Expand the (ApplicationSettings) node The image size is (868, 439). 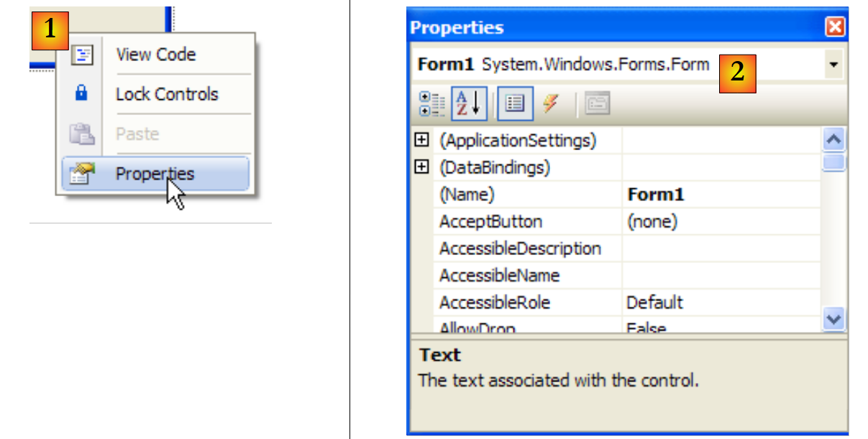(422, 141)
